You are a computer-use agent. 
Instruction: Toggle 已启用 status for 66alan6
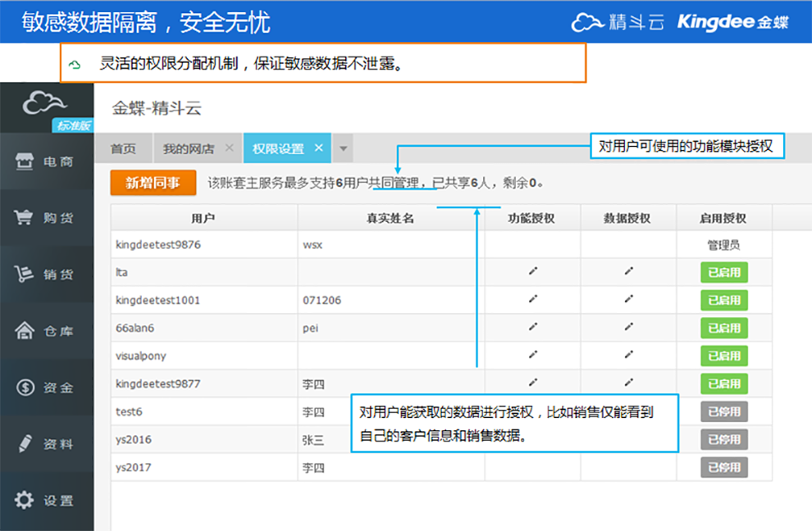(724, 328)
